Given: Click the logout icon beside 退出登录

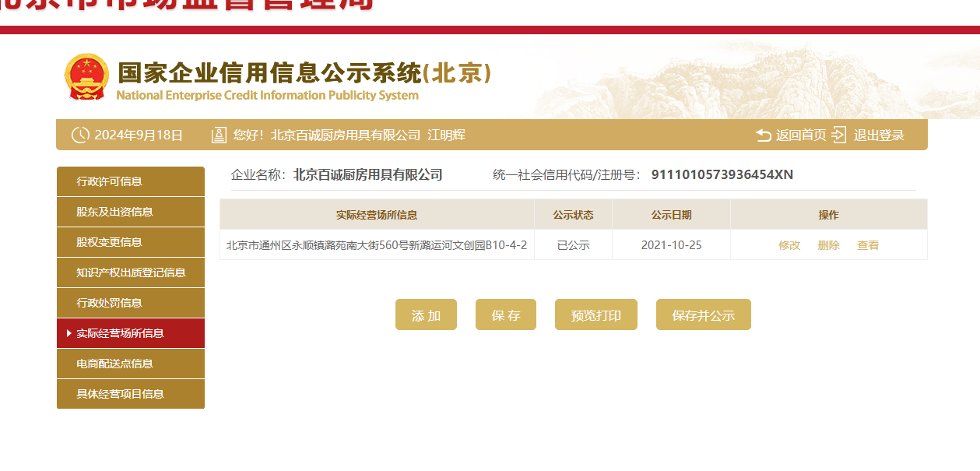Looking at the screenshot, I should (x=838, y=135).
